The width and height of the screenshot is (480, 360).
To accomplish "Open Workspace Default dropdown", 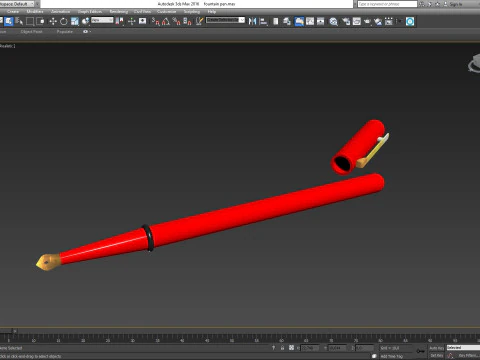I will coord(17,4).
